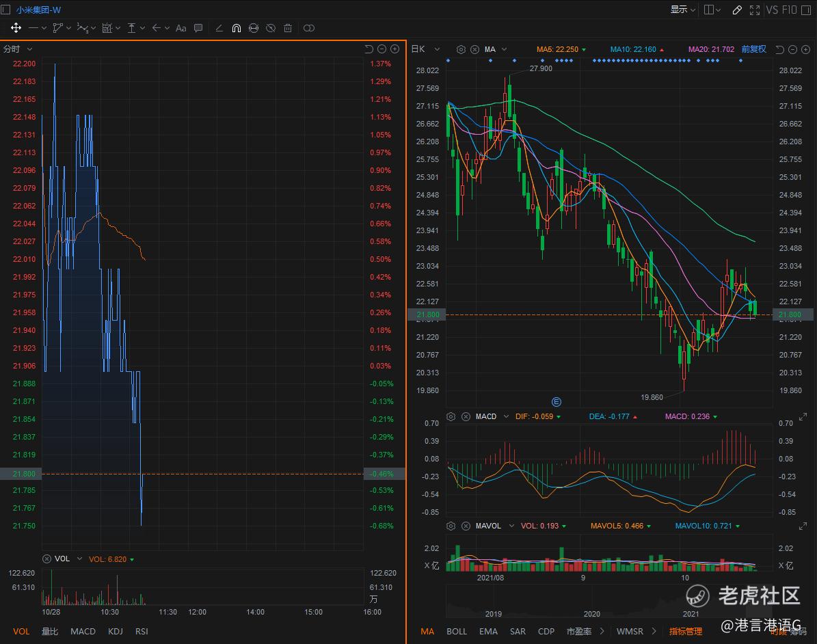Screen dimensions: 817x644
Task: Click the 2020 area of timeline navigator
Action: point(591,613)
